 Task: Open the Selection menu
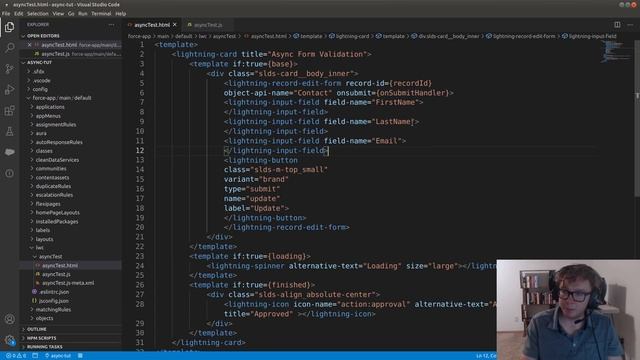(38, 13)
